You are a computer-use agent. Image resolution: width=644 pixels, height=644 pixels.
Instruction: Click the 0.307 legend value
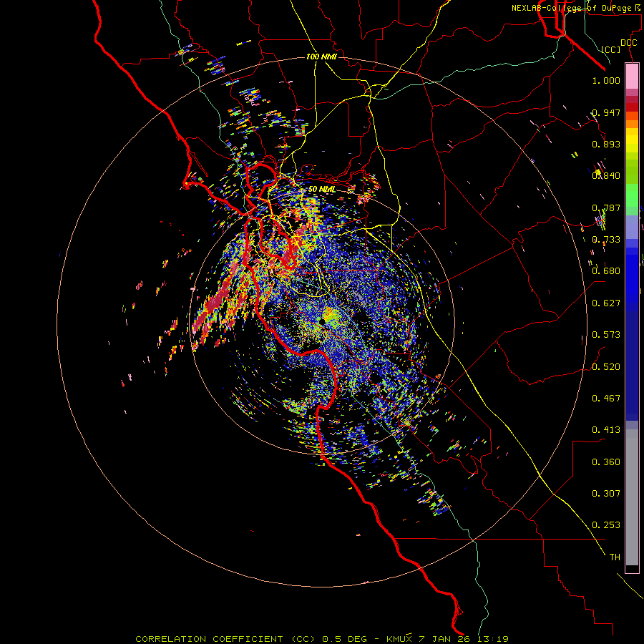click(x=606, y=494)
